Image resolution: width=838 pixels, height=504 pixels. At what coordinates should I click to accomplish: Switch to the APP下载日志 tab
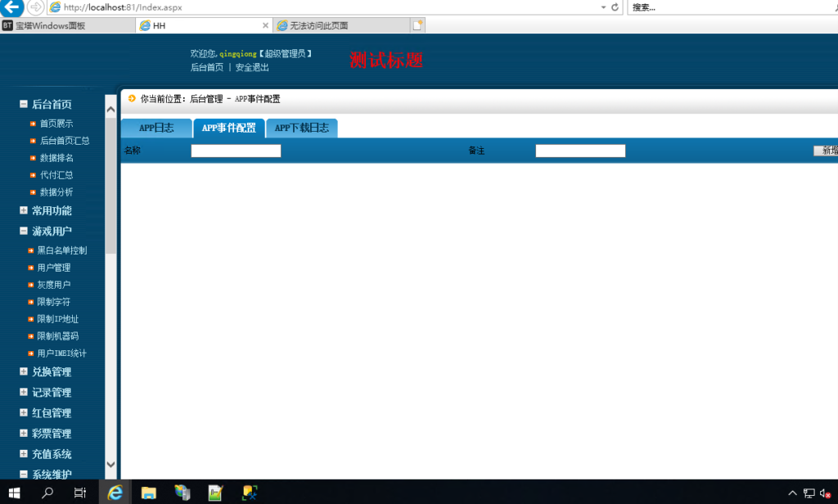click(x=301, y=128)
